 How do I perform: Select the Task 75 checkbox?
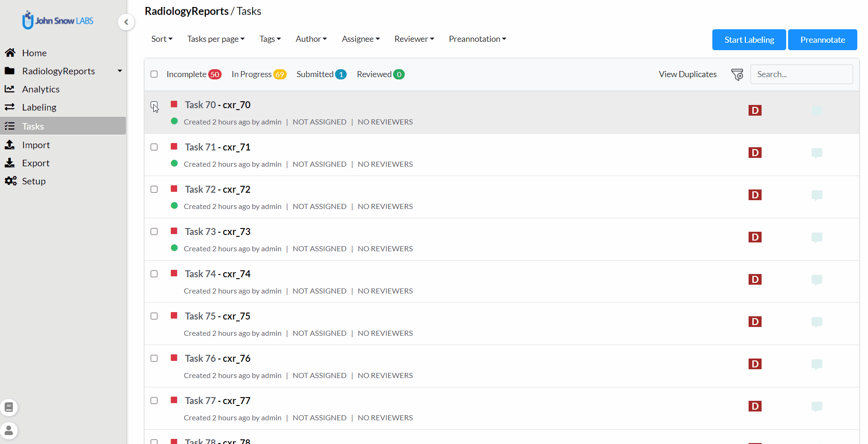coord(154,316)
